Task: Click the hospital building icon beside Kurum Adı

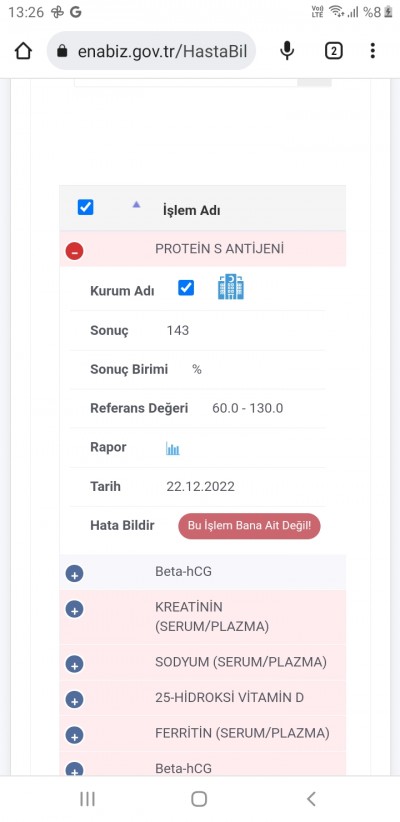Action: [x=231, y=287]
